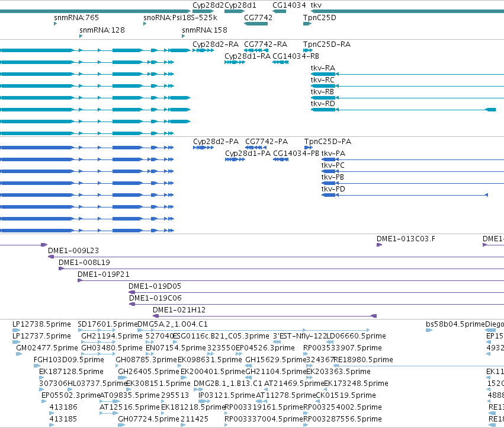This screenshot has height=428, width=504.
Task: Click EST RP003533907.5prime
Action: [306, 354]
